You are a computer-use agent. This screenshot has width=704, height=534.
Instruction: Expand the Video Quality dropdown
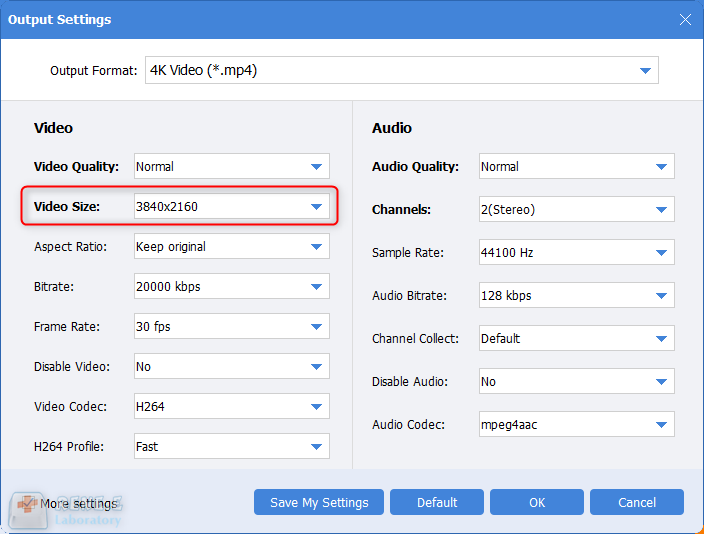click(x=232, y=166)
